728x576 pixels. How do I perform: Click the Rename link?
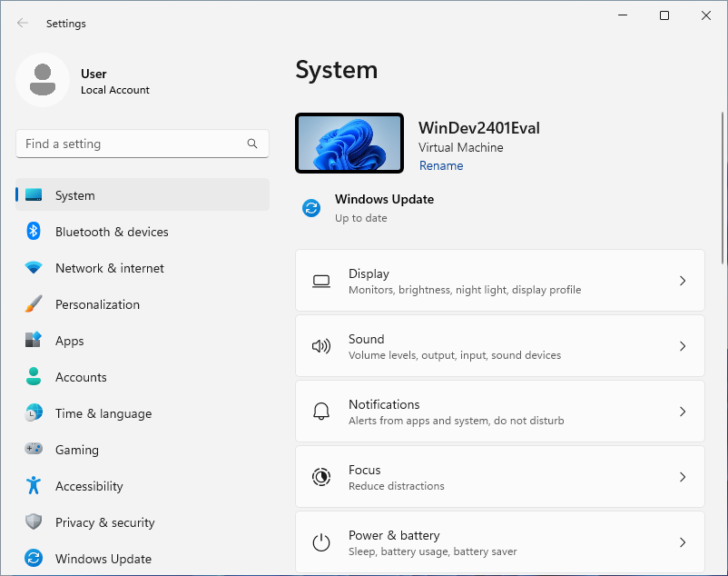(x=441, y=166)
